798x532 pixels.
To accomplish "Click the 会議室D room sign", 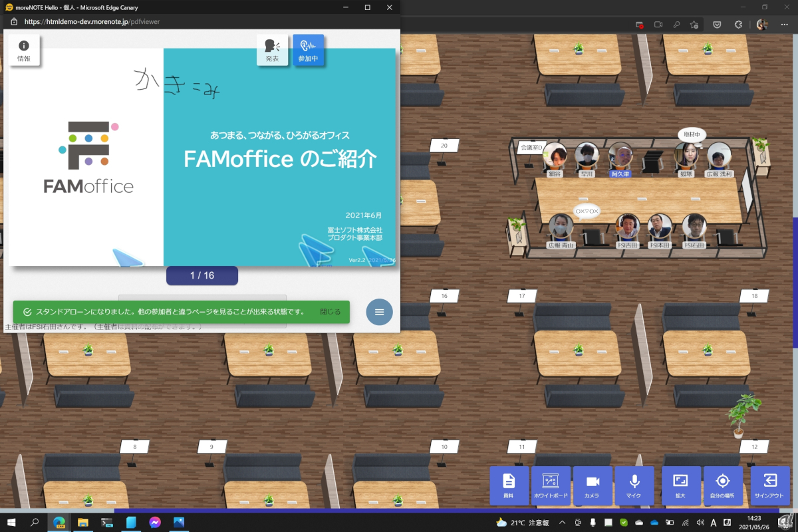I will pos(531,147).
